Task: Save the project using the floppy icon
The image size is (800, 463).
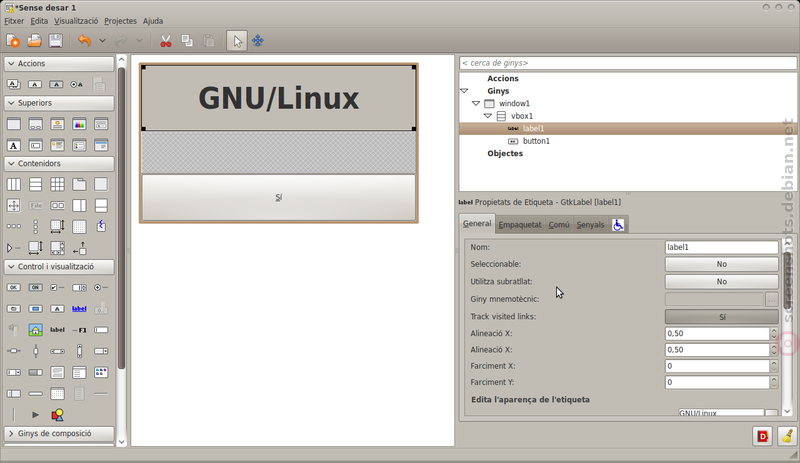Action: click(x=55, y=41)
